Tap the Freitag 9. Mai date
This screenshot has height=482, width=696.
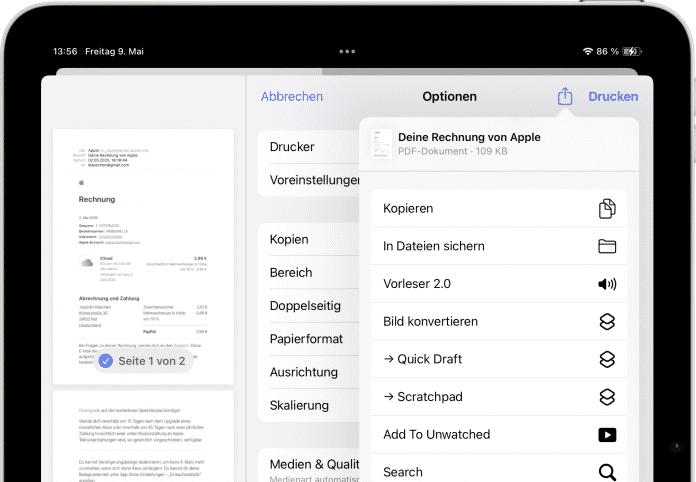pyautogui.click(x=115, y=51)
